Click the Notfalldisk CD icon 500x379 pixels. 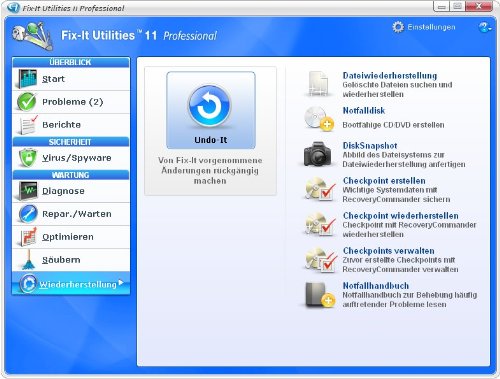(x=318, y=118)
